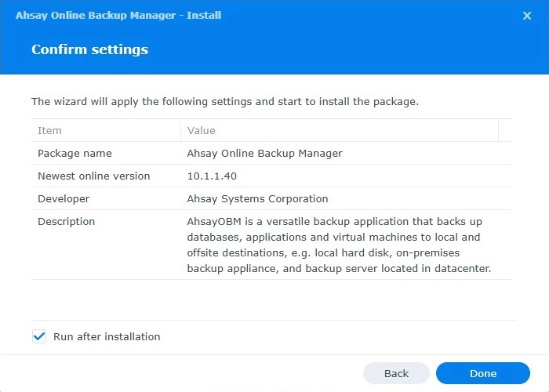Click the Ahsay Systems Corporation value
The width and height of the screenshot is (549, 392).
click(x=257, y=198)
